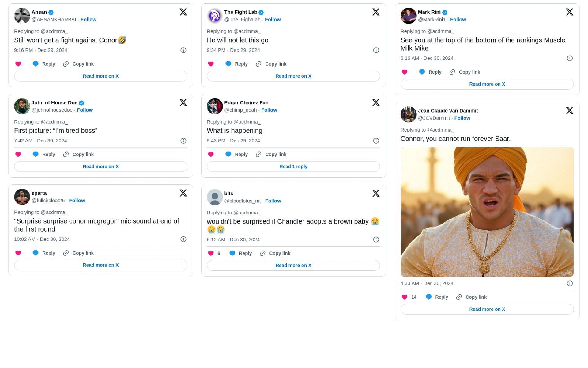Click Reply on blts tweet

(x=245, y=253)
